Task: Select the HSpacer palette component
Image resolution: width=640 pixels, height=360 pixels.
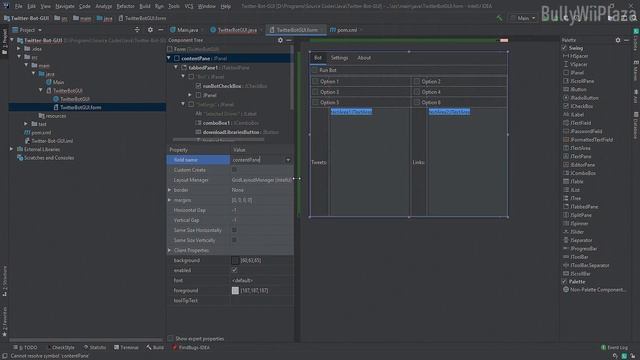Action: point(576,56)
